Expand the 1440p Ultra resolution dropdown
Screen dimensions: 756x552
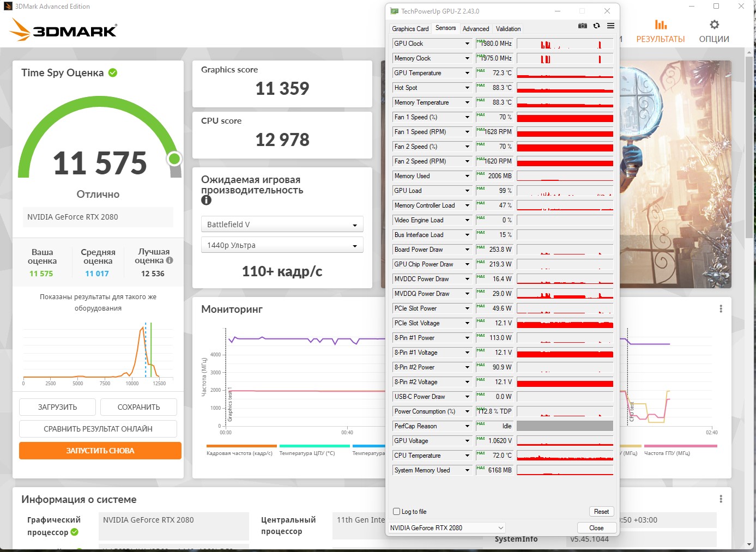[282, 245]
